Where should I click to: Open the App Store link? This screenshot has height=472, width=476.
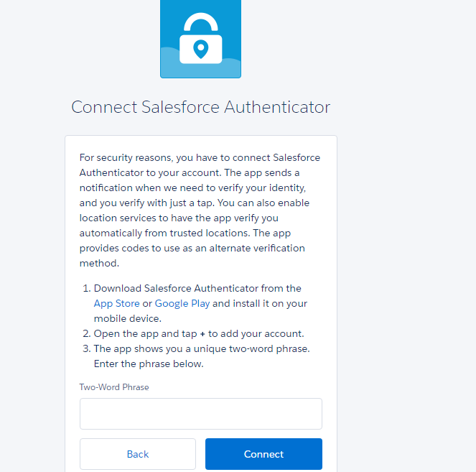[x=116, y=303]
